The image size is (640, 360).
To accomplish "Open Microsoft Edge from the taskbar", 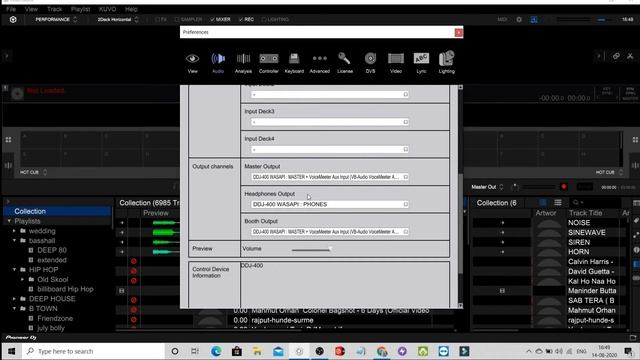I will (x=216, y=351).
